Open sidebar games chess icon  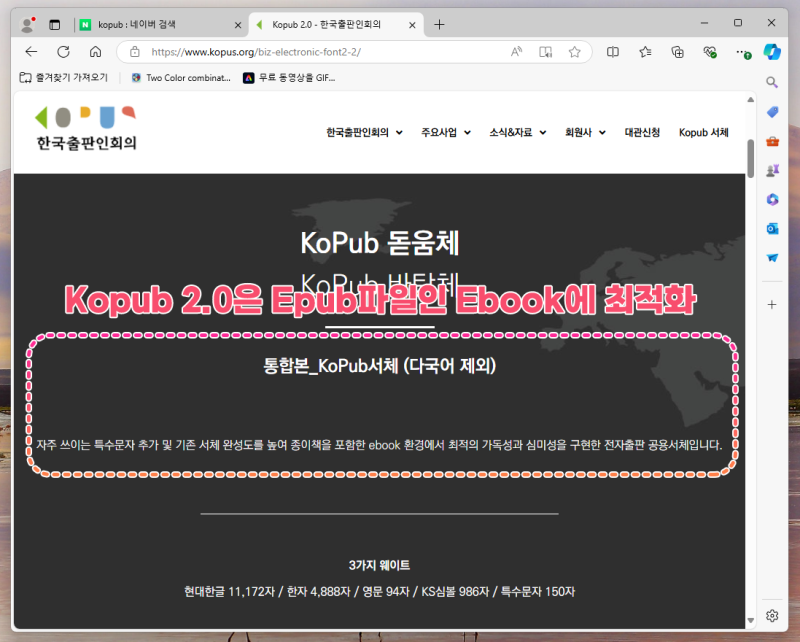(772, 170)
